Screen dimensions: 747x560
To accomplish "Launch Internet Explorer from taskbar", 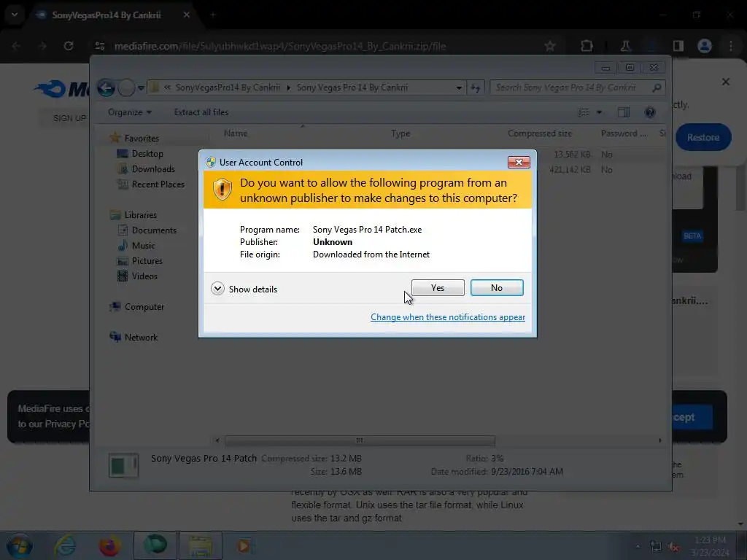I will pos(65,545).
